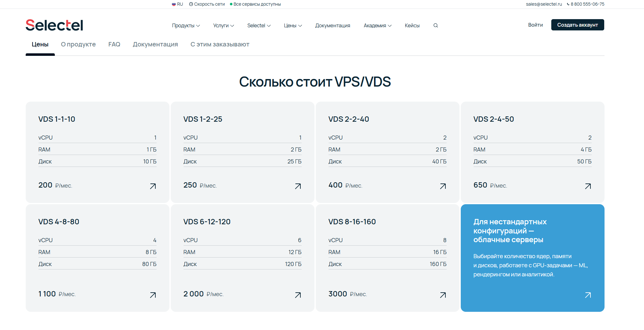Click the 80 ГБ disk value
Screen dimensions: 644x330
pyautogui.click(x=149, y=264)
